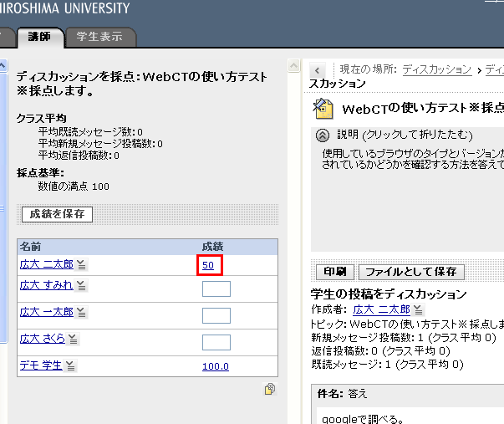Click the grade link 100.0
The width and height of the screenshot is (504, 424).
pos(216,366)
